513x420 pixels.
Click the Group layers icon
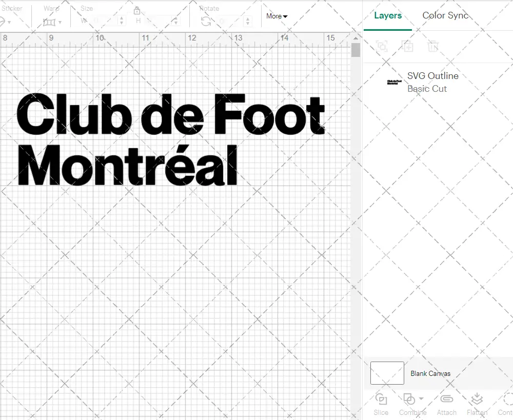pyautogui.click(x=382, y=46)
